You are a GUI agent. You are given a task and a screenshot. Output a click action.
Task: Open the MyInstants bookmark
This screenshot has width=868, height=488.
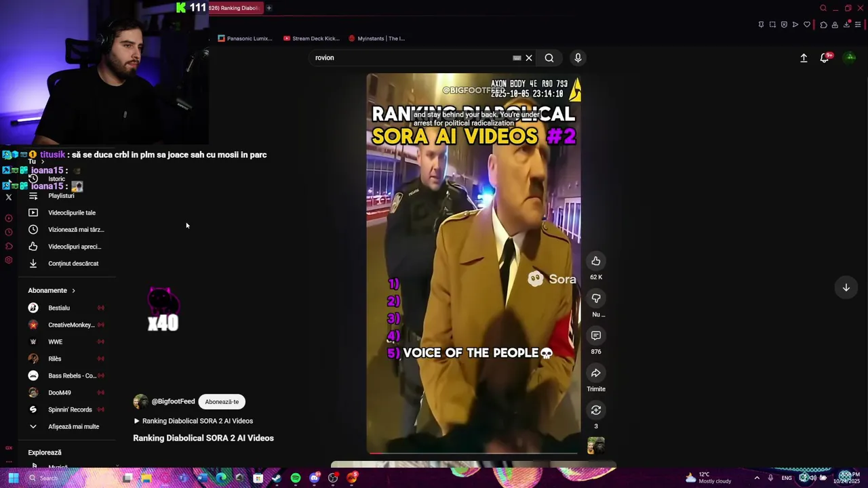coord(376,39)
